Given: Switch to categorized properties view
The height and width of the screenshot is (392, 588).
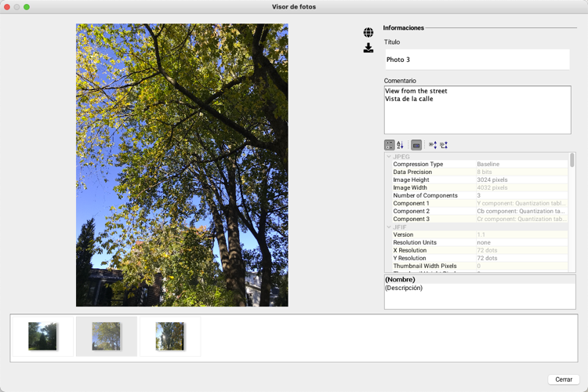Looking at the screenshot, I should 390,145.
